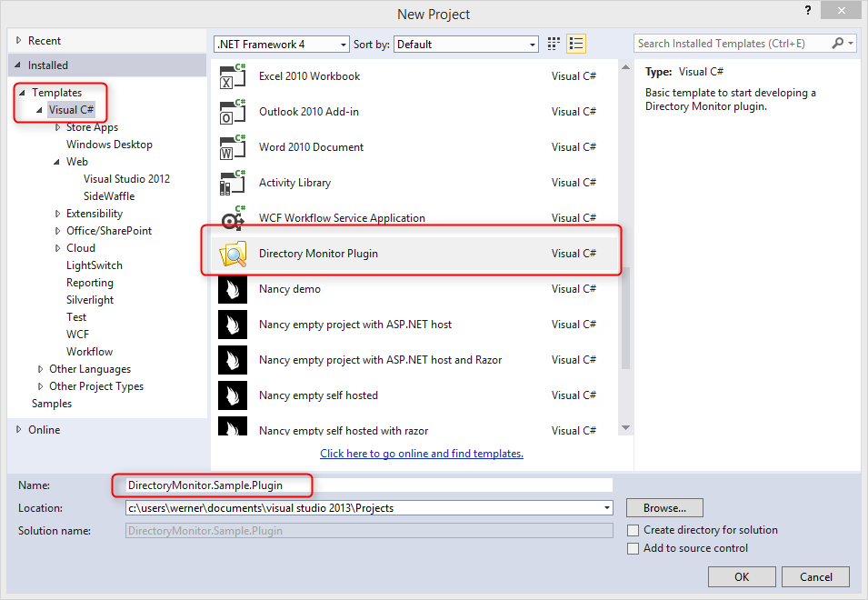Collapse the Templates tree node

tap(22, 93)
